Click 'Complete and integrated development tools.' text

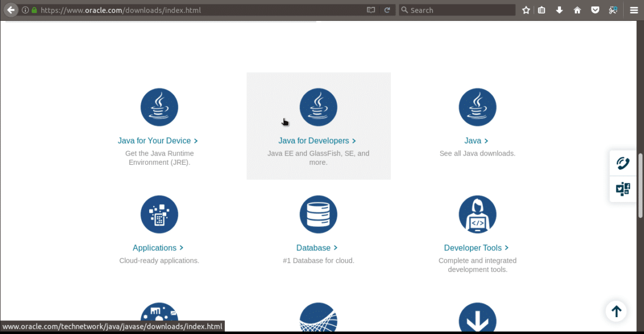(477, 265)
